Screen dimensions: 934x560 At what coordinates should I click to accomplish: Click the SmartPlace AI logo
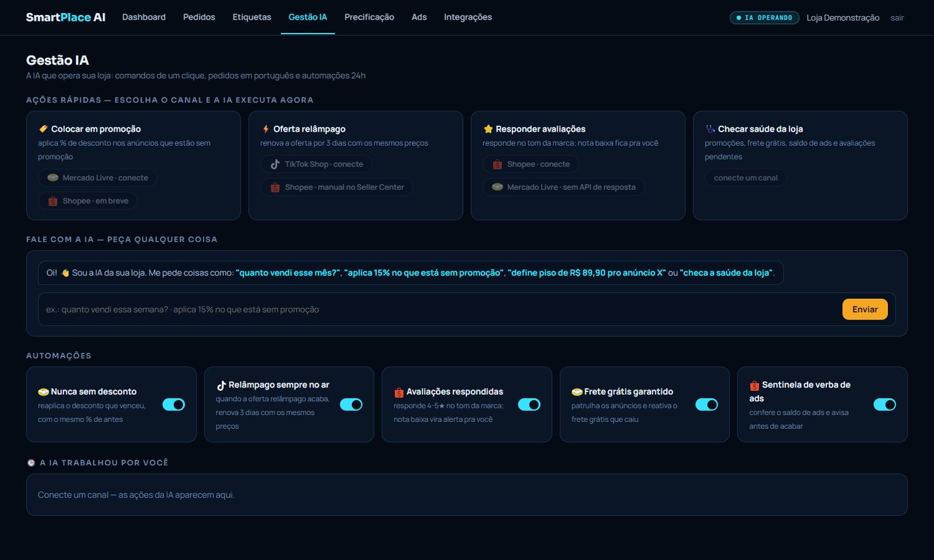(66, 17)
